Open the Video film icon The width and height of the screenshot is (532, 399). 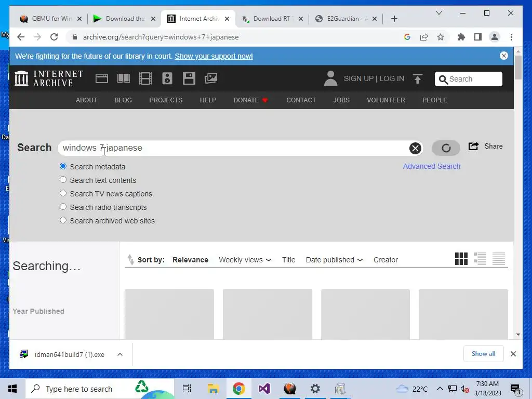[x=145, y=78]
